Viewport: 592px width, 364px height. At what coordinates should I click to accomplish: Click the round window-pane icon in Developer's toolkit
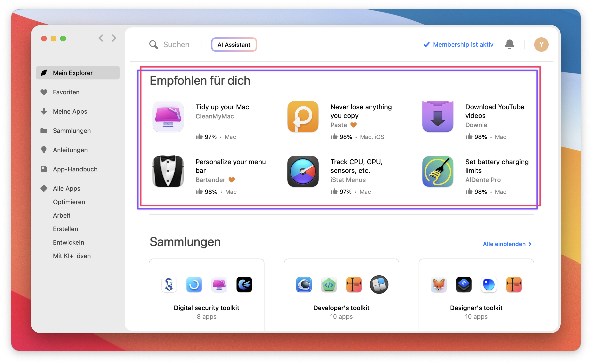click(x=379, y=285)
